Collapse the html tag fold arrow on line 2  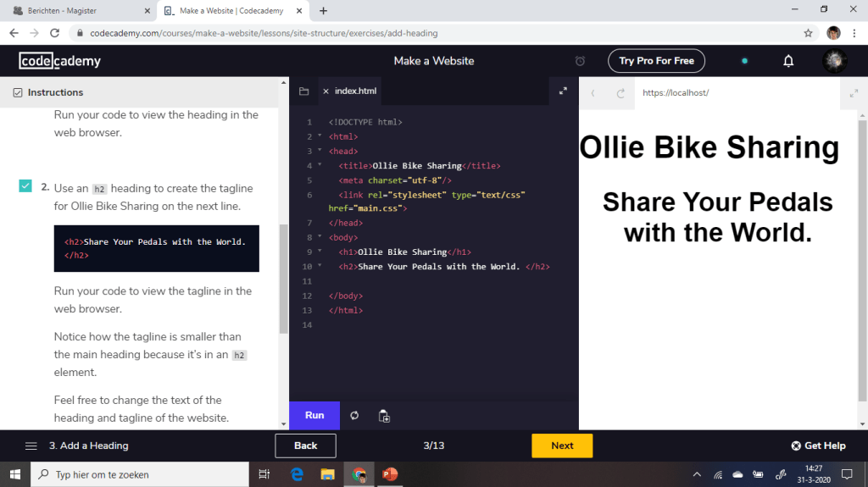click(320, 136)
